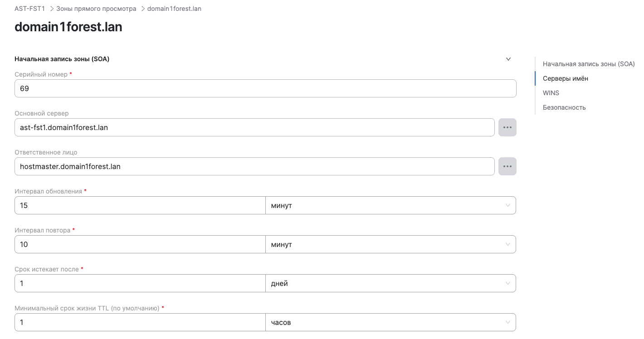Click the domain1forest.lan breadcrumb item
644x339 pixels.
pyautogui.click(x=174, y=8)
